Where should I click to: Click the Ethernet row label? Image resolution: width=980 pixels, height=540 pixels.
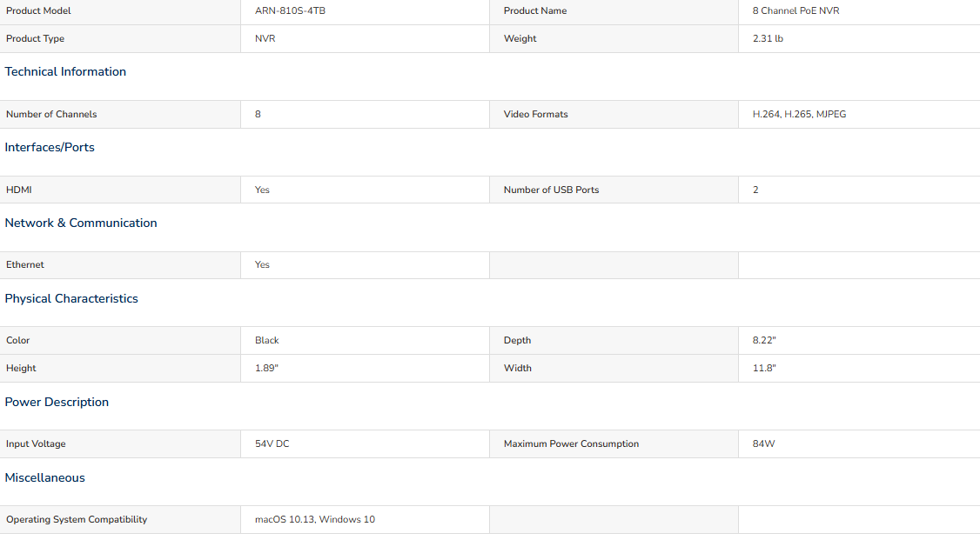[x=25, y=264]
